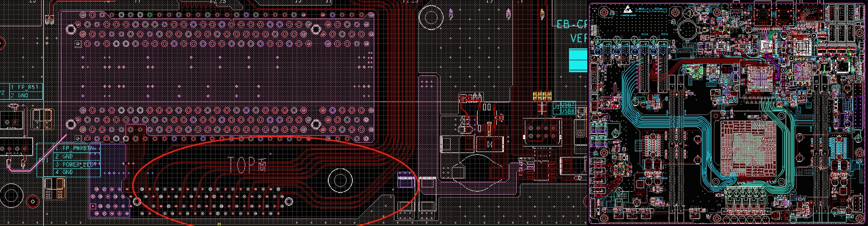868x226 pixels.
Task: Click the solid cyan filled rectangle
Action: click(x=578, y=60)
